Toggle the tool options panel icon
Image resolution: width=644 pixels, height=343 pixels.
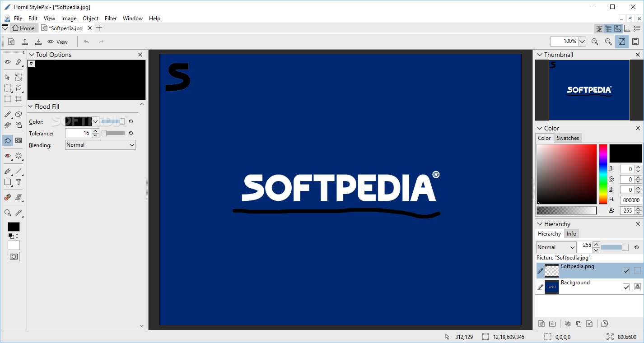pyautogui.click(x=599, y=28)
